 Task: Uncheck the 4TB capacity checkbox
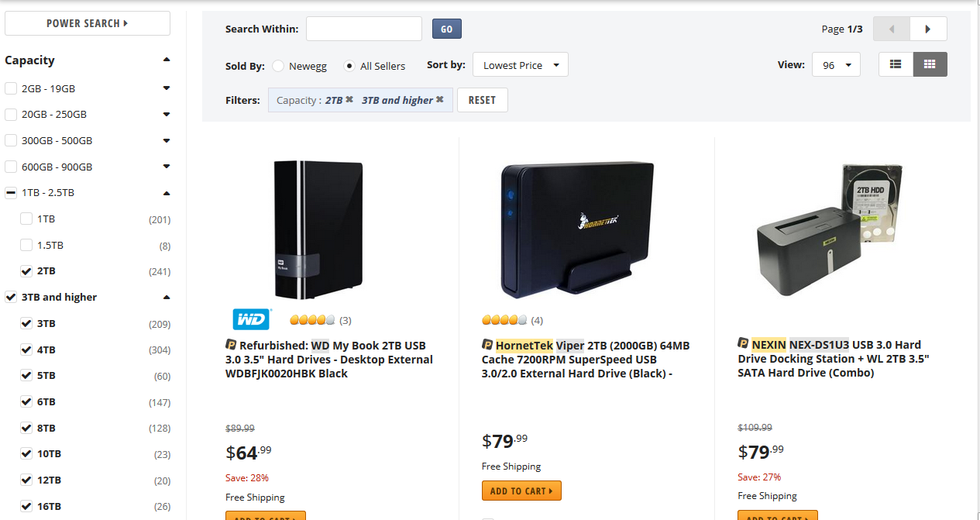26,350
